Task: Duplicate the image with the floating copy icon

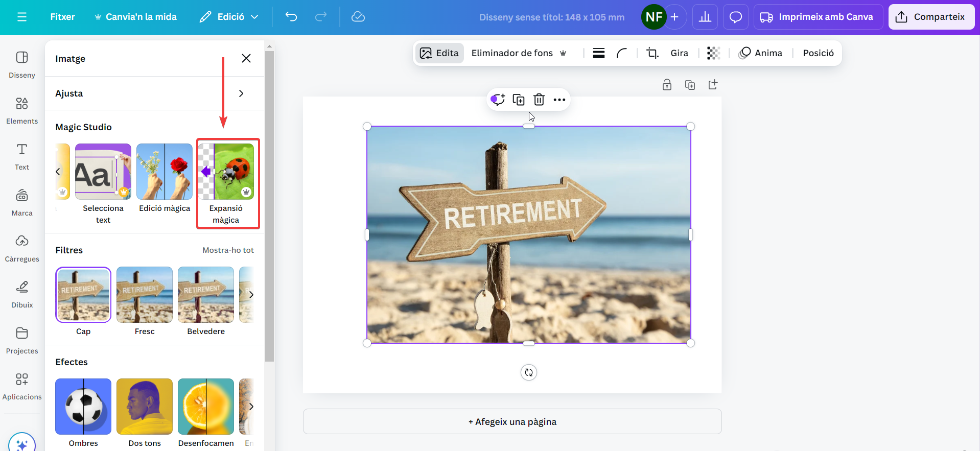Action: tap(519, 100)
